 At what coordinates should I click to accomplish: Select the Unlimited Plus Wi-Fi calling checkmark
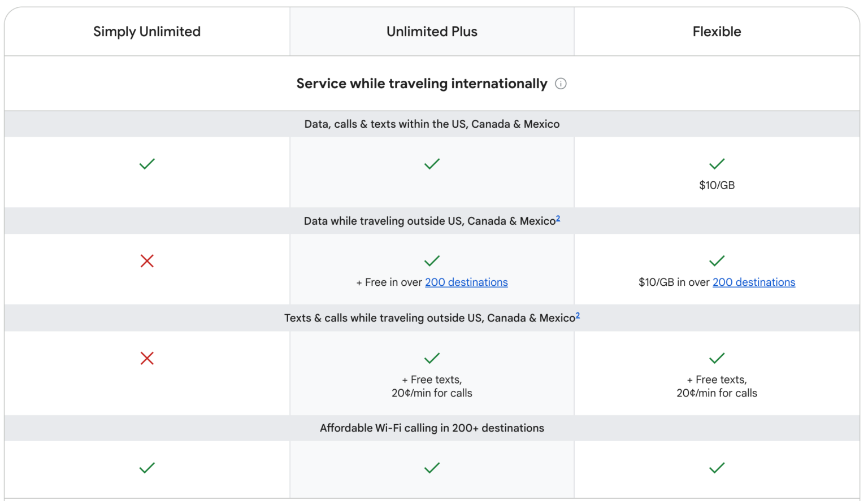[431, 468]
